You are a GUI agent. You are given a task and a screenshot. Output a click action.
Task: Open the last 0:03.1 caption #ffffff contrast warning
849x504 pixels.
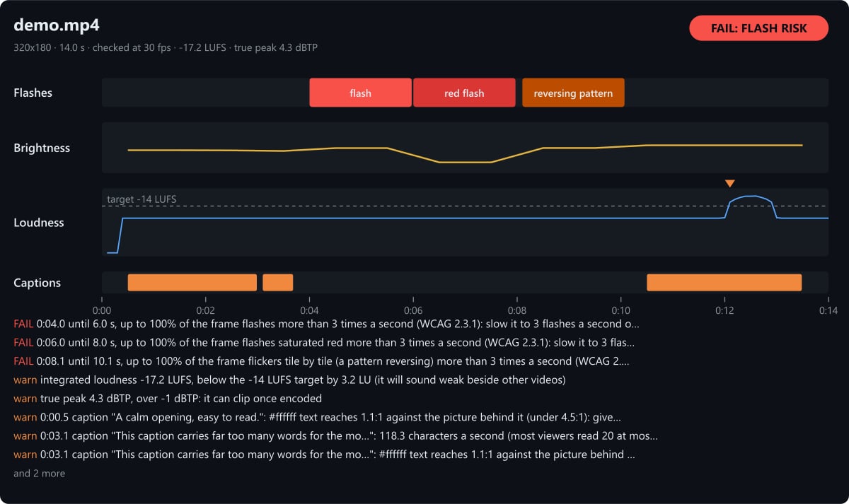[x=324, y=455]
